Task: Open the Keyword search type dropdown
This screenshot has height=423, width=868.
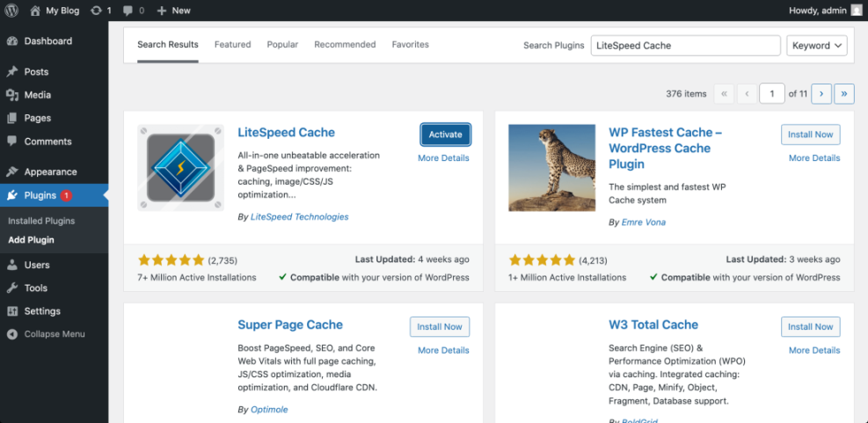Action: [x=816, y=46]
